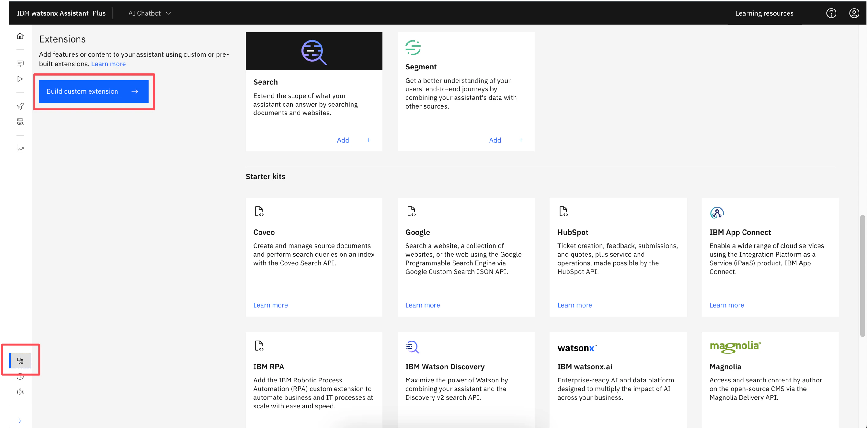
Task: Open Learn more for HubSpot starter kit
Action: pos(574,305)
